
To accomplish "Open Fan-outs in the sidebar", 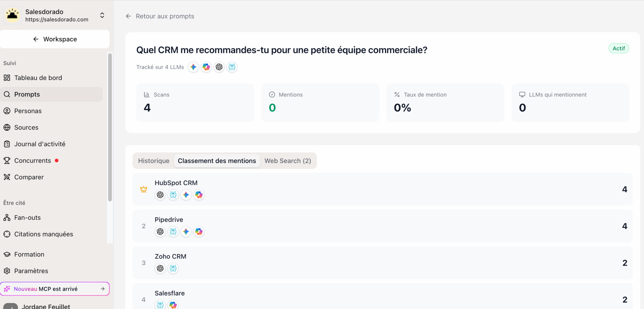I will click(51, 218).
